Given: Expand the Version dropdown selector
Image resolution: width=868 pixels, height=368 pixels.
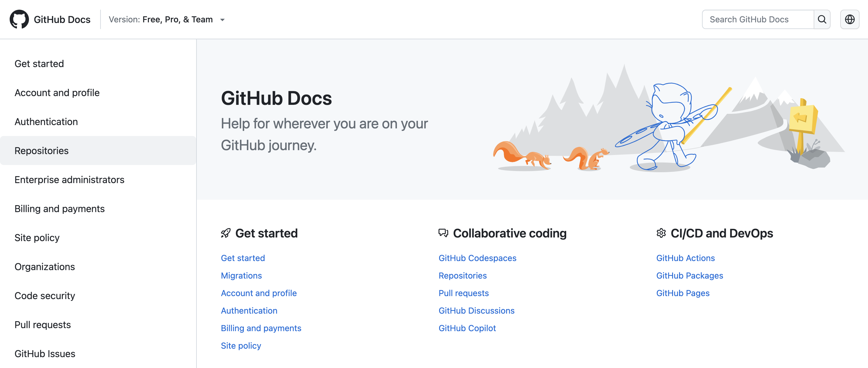Looking at the screenshot, I should [x=224, y=19].
